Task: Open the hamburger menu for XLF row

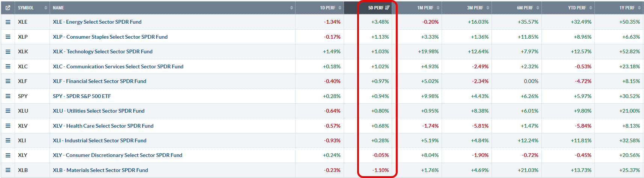Action: coord(8,81)
